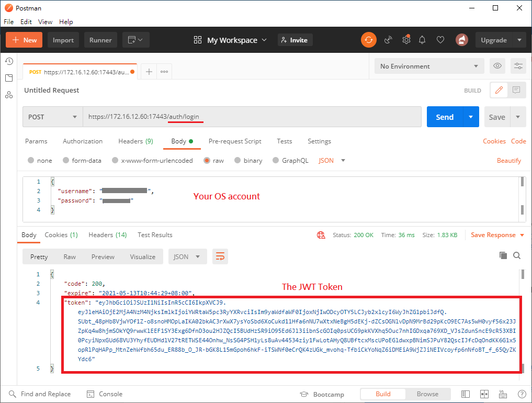
Task: Open Postman settings via the gear icon
Action: click(406, 40)
